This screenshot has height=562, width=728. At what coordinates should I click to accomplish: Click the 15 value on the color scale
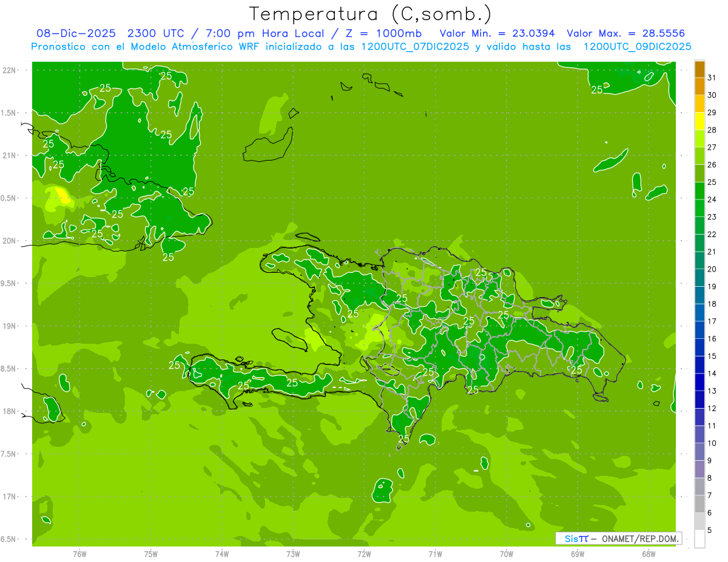coord(712,356)
